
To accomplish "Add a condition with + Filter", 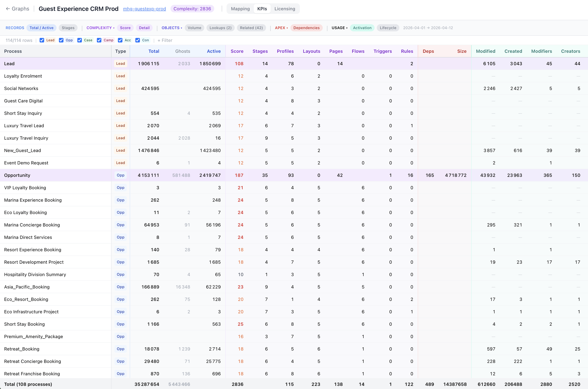I will pos(165,40).
